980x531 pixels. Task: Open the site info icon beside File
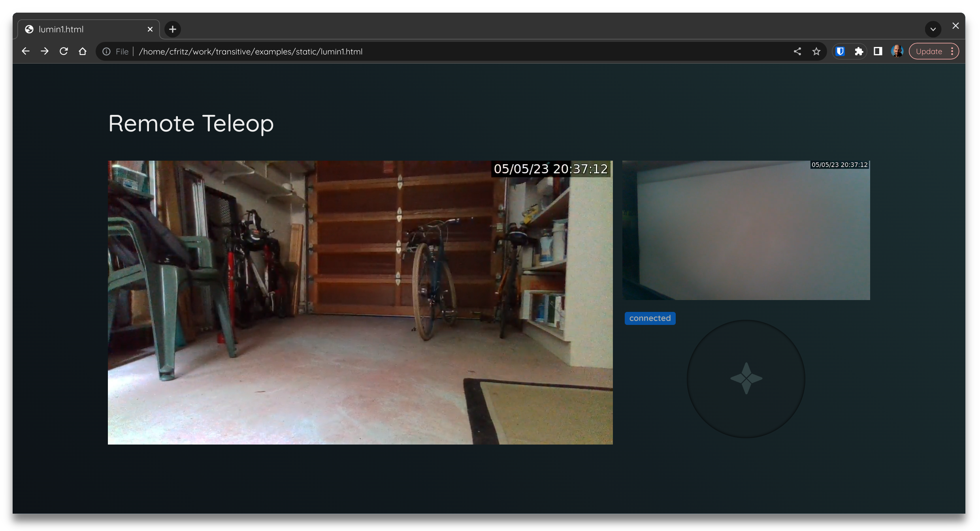click(x=106, y=52)
